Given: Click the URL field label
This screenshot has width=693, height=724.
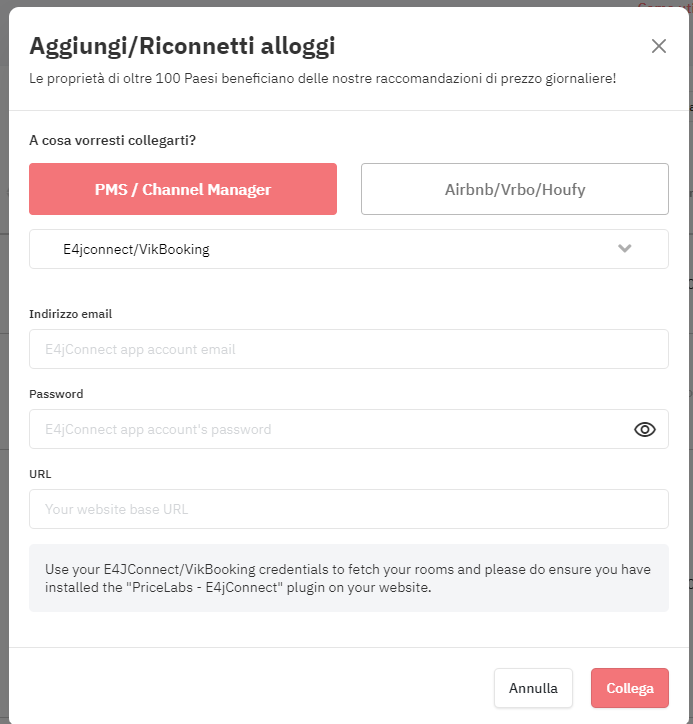Looking at the screenshot, I should click(x=40, y=474).
